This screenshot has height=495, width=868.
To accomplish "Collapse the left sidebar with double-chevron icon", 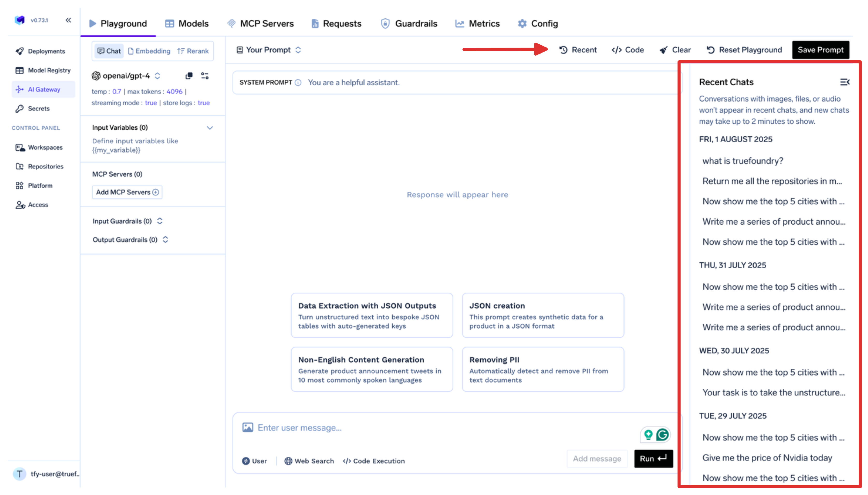I will (68, 20).
